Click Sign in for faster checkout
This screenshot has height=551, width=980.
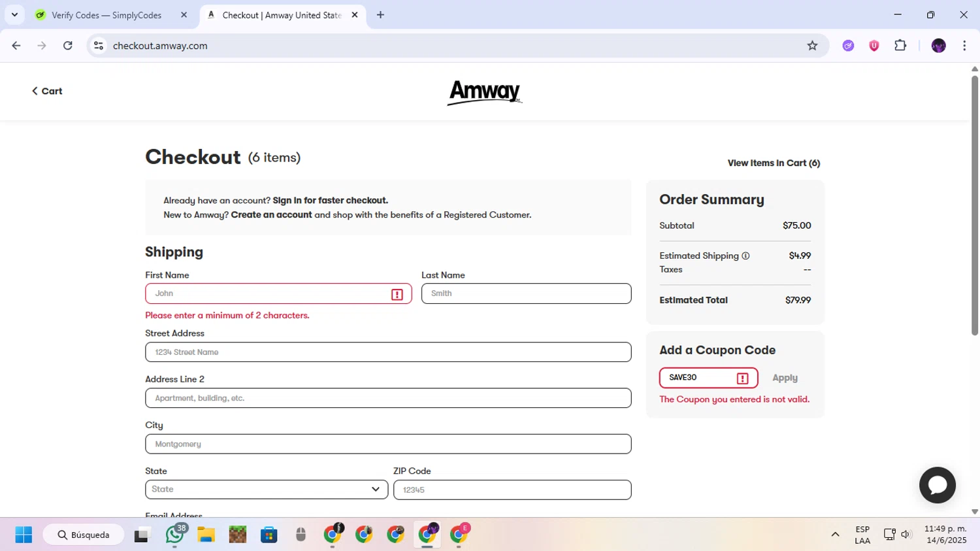coord(330,200)
